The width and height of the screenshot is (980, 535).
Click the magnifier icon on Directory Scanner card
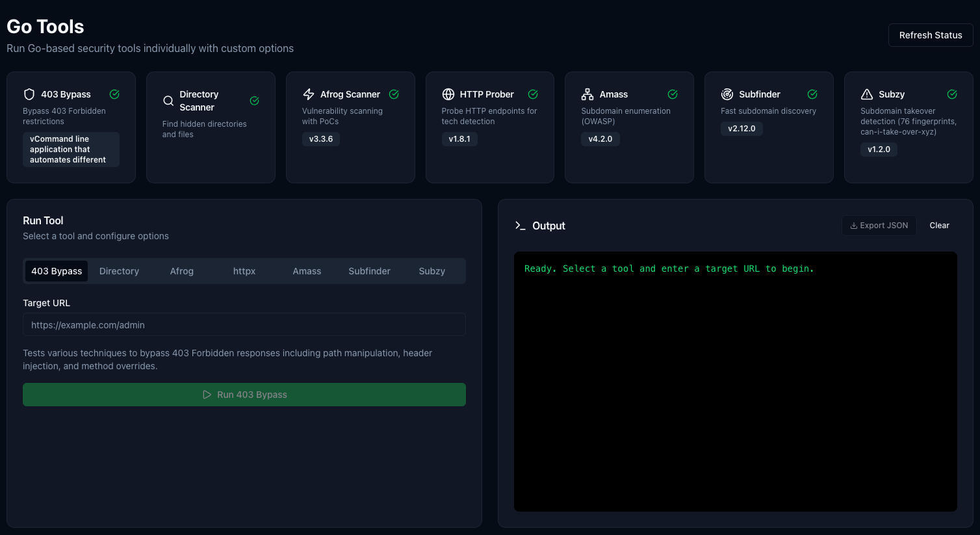pyautogui.click(x=168, y=101)
